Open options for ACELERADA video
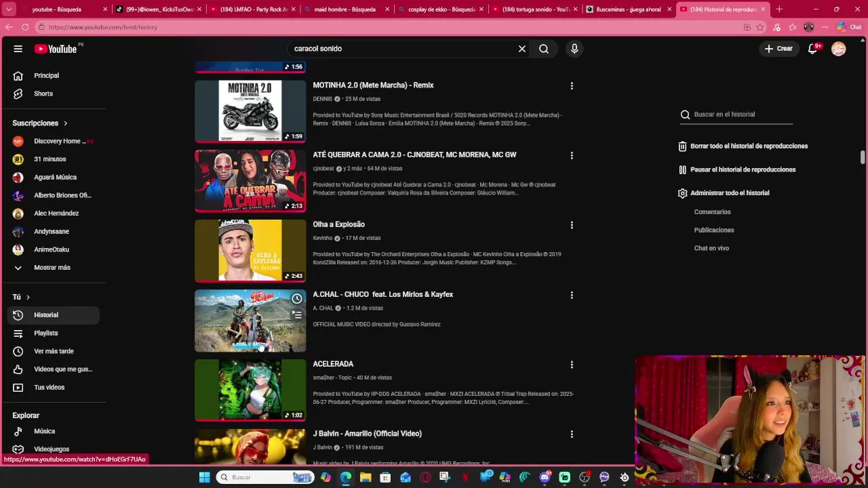The image size is (868, 488). 572,365
